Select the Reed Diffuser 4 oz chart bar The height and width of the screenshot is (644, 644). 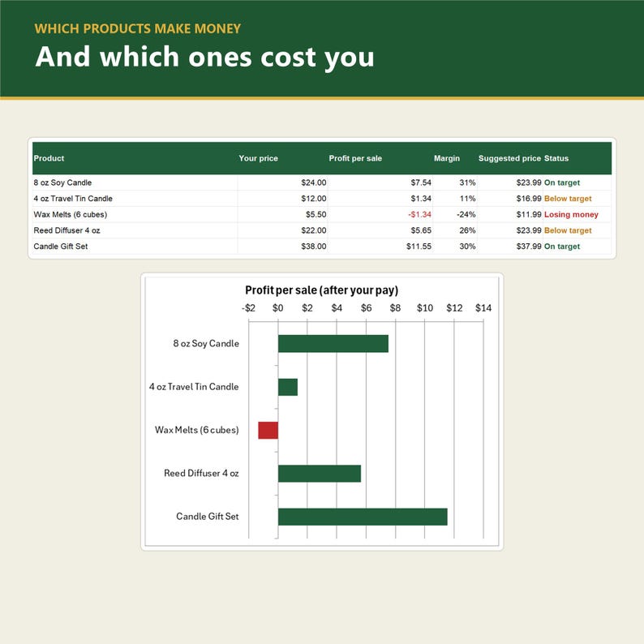click(320, 474)
